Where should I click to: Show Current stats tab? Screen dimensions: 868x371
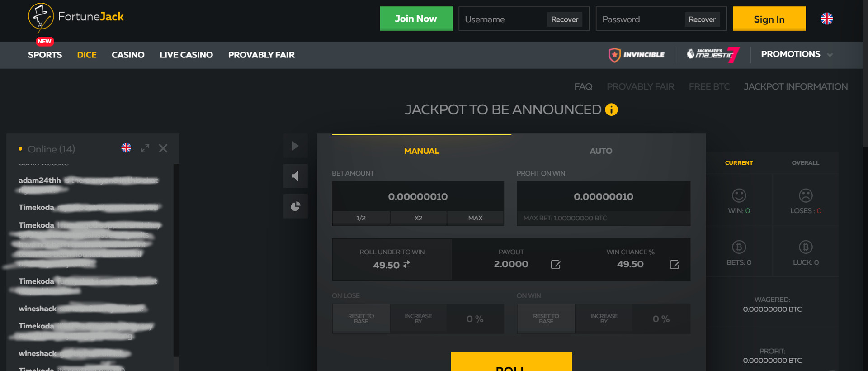(739, 162)
